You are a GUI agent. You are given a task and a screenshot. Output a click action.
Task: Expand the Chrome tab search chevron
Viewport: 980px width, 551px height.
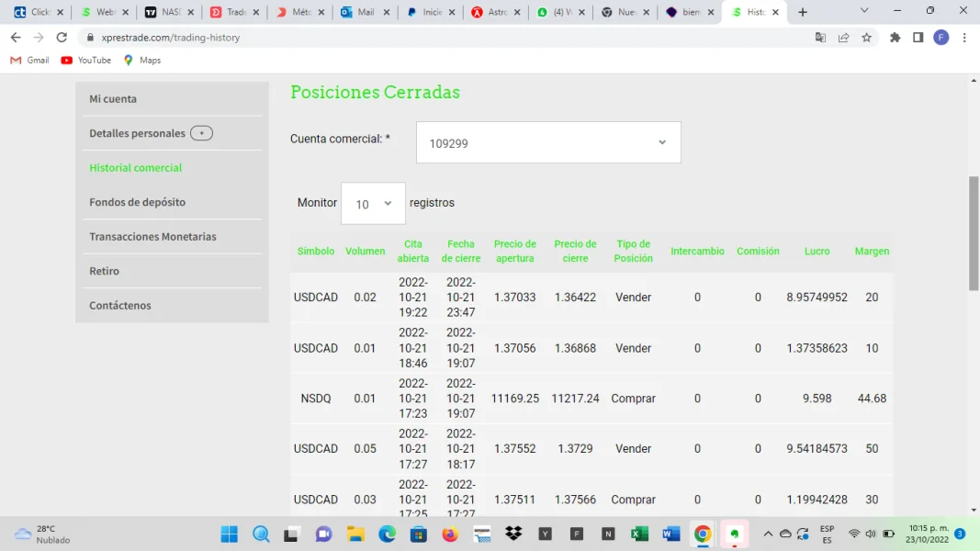coord(863,12)
